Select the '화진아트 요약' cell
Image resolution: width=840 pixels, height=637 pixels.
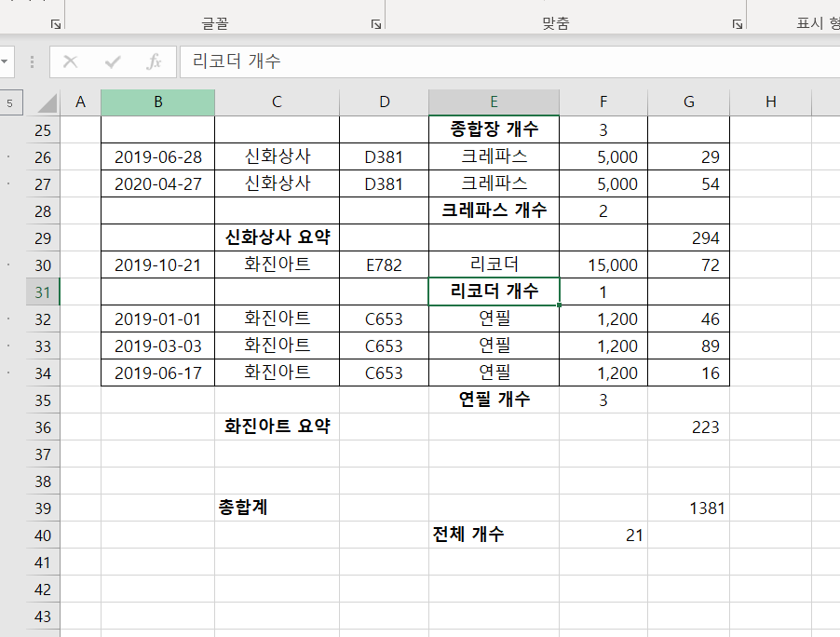(x=277, y=427)
